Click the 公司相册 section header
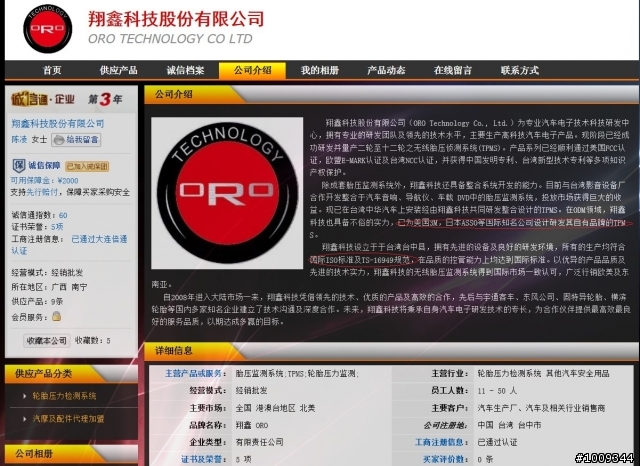Screen dimensions: 640x466 point(71,454)
